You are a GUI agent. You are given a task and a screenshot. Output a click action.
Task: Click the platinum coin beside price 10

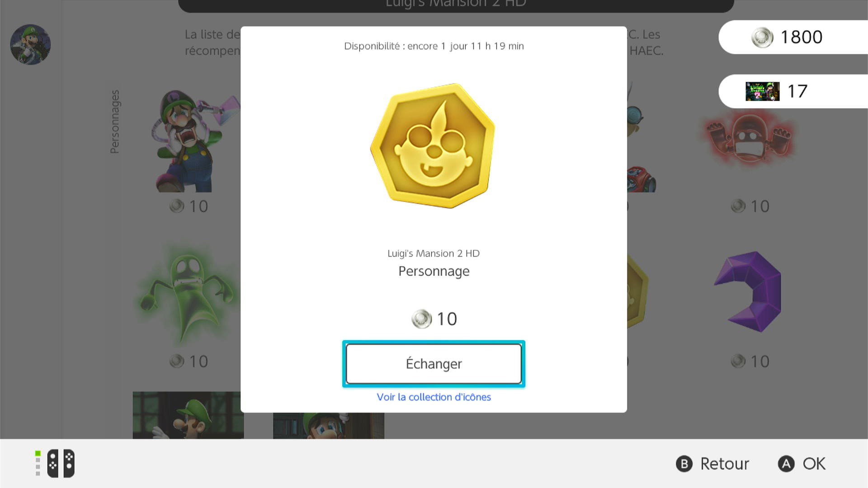(421, 319)
